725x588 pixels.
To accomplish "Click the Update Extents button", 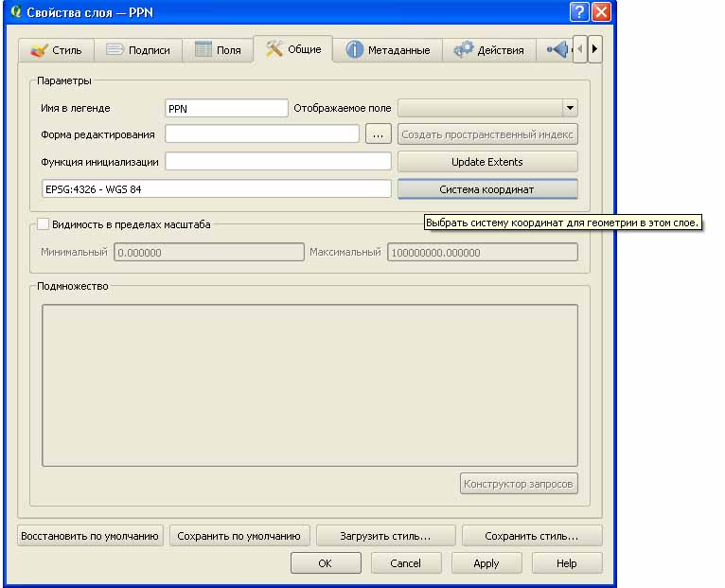I will (487, 162).
